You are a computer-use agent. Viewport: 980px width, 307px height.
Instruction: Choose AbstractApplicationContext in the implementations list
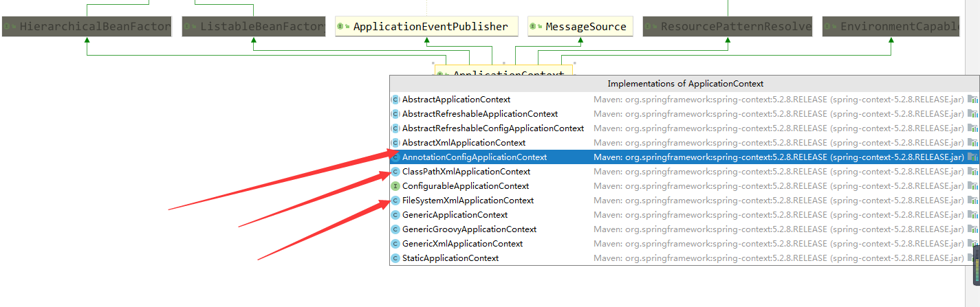point(684,100)
